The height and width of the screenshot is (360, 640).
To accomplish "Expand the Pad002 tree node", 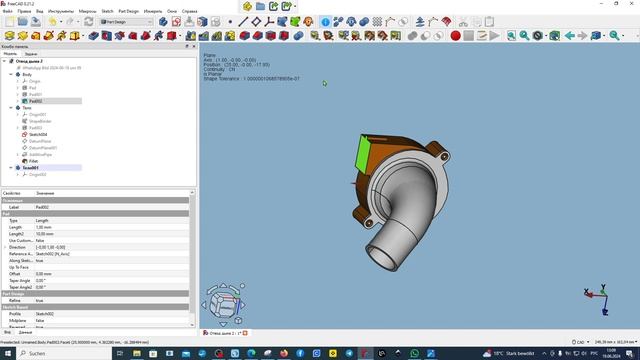I will (18, 101).
